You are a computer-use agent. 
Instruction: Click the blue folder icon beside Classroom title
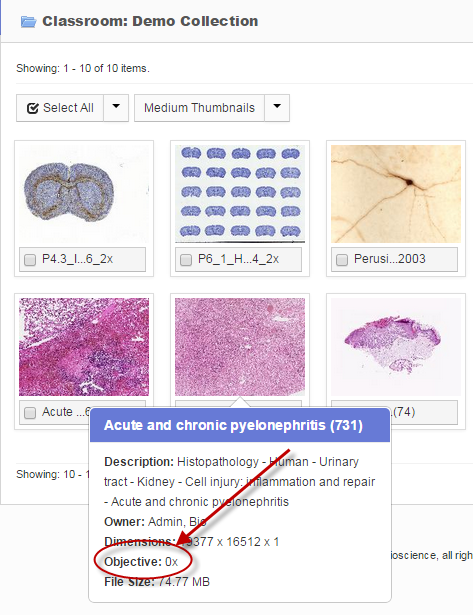[x=28, y=22]
